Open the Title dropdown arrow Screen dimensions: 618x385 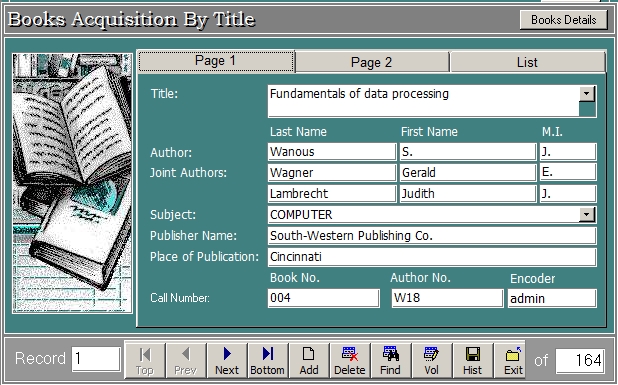tap(586, 93)
